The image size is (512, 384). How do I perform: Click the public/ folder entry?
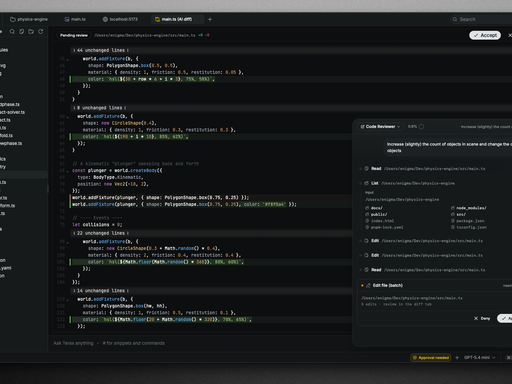click(376, 214)
